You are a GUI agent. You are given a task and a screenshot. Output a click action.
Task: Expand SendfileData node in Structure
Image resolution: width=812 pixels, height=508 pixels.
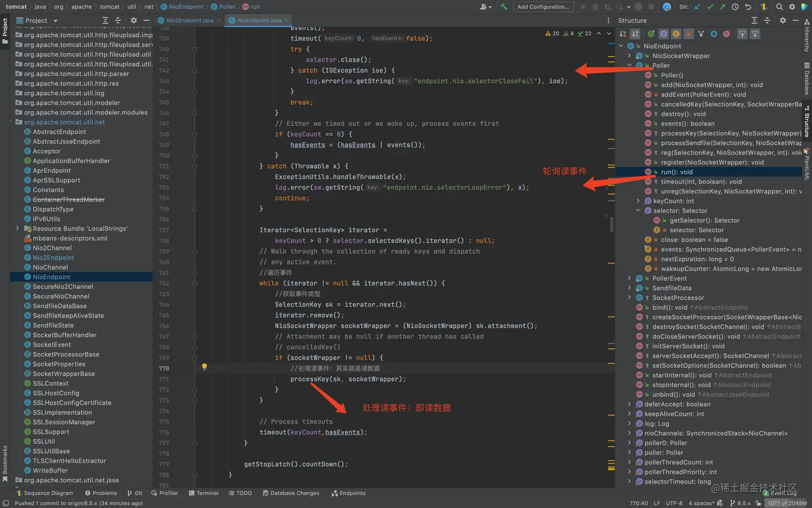(x=629, y=288)
